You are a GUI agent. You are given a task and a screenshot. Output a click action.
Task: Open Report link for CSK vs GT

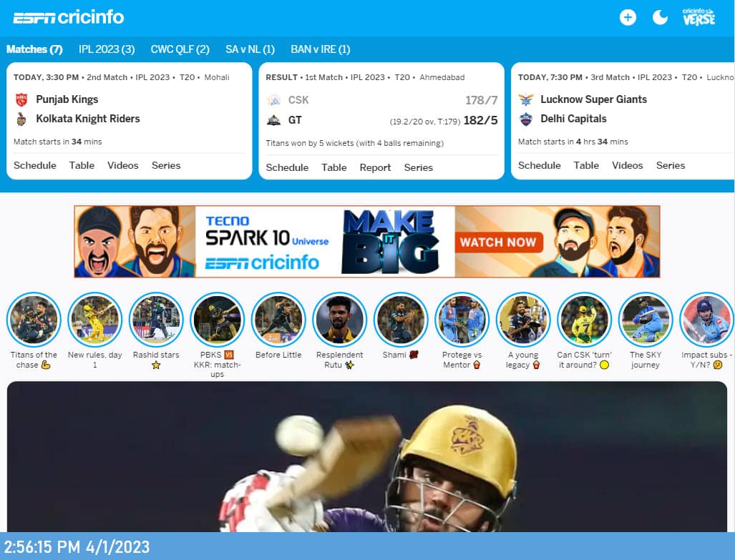(375, 167)
